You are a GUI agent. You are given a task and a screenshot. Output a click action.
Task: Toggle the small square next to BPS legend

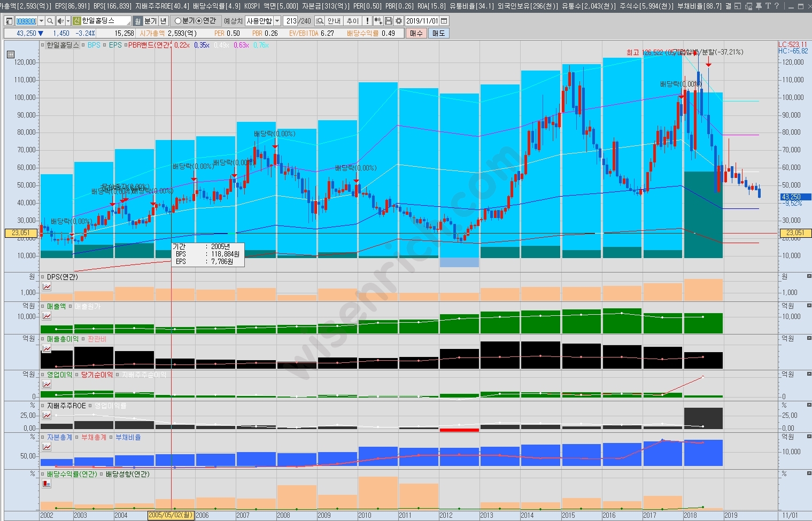(84, 45)
